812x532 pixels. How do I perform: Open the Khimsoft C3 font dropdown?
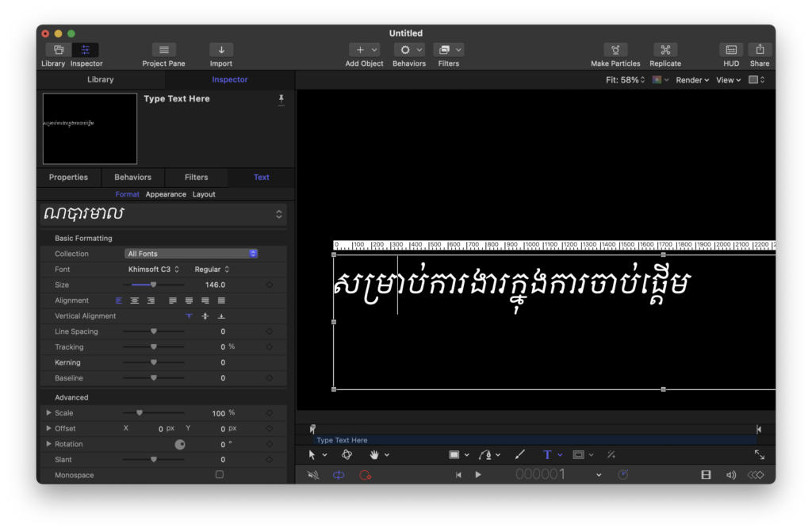(154, 270)
